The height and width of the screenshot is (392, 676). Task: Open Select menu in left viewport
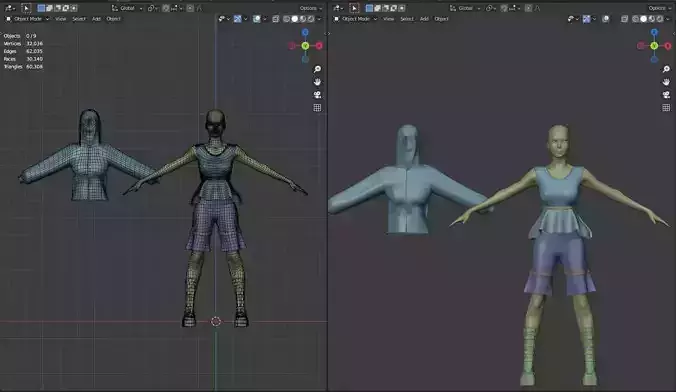click(x=79, y=19)
